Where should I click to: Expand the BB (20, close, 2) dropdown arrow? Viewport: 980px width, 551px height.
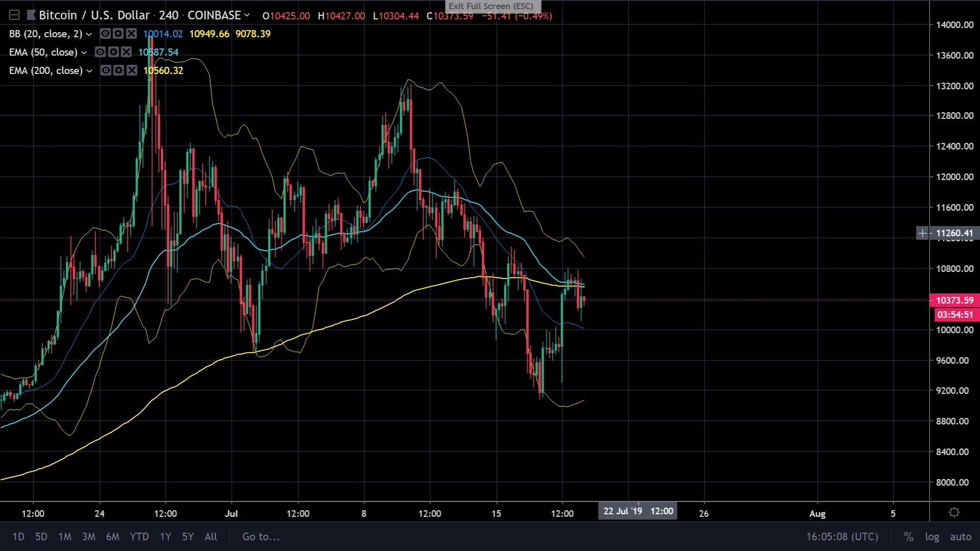point(89,34)
